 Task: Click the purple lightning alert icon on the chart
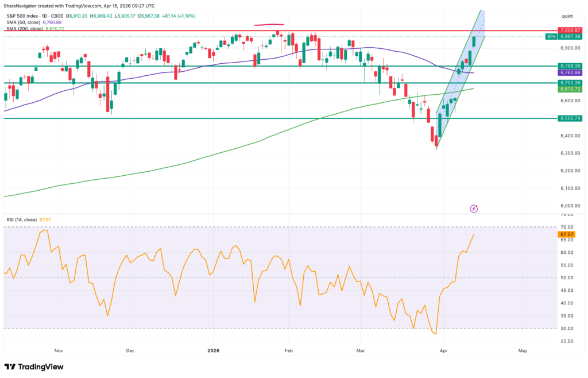point(474,208)
